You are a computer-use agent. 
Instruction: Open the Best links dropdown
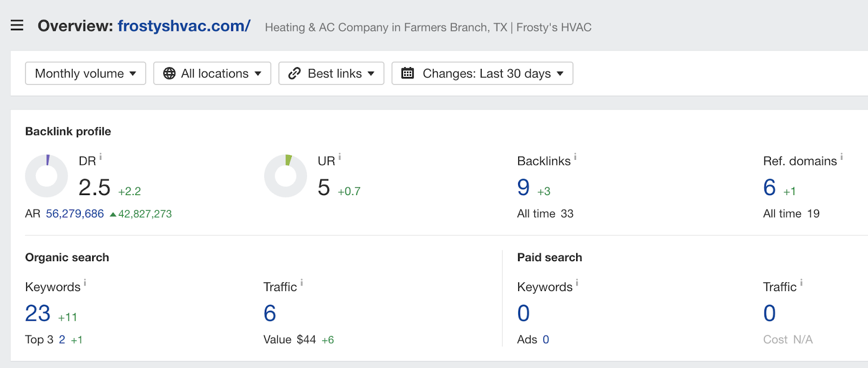point(331,73)
